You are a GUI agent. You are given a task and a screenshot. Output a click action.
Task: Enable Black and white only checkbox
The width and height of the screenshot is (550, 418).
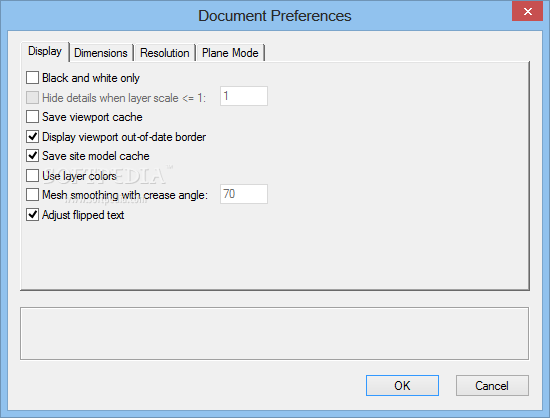coord(32,77)
